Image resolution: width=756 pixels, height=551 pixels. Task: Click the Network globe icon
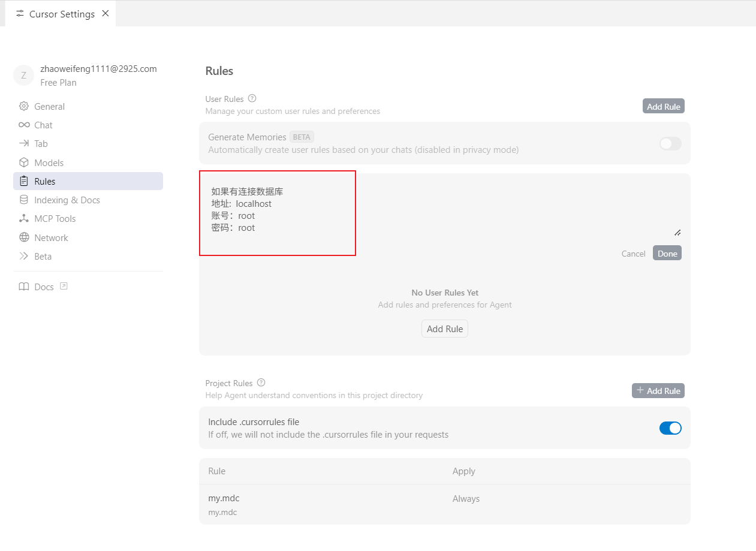pyautogui.click(x=24, y=237)
